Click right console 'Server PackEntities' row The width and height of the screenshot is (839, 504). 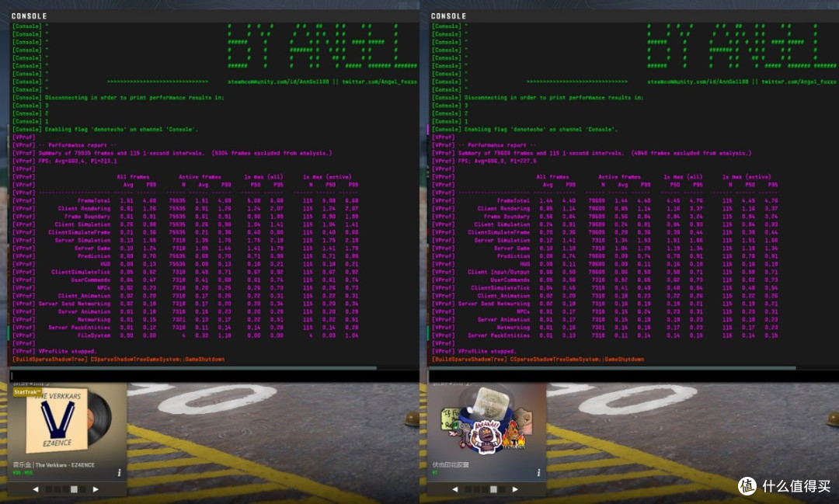click(x=605, y=335)
